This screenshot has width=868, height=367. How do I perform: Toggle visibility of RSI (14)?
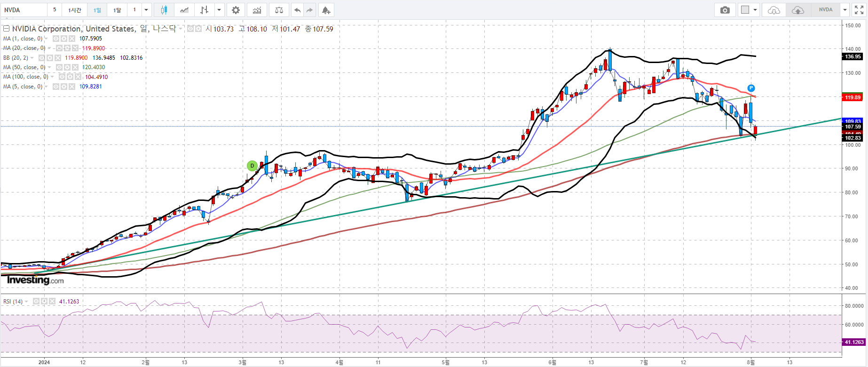pos(36,301)
